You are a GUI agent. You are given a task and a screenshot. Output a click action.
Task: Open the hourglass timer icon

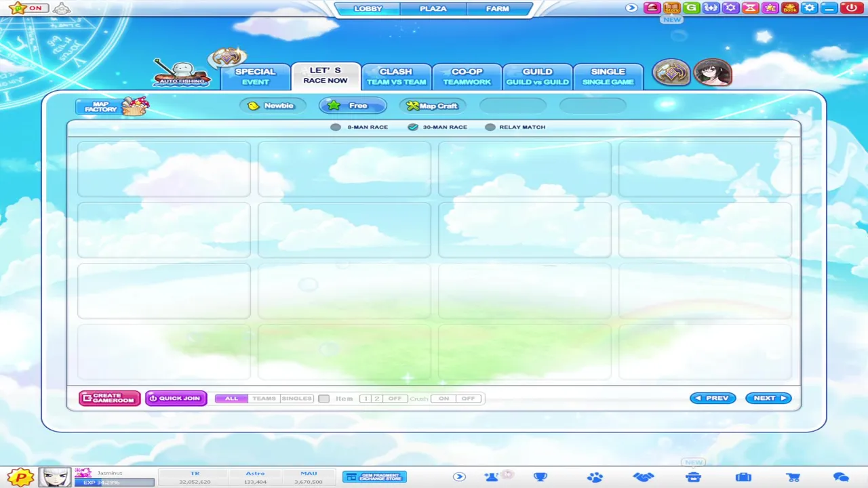[x=750, y=8]
